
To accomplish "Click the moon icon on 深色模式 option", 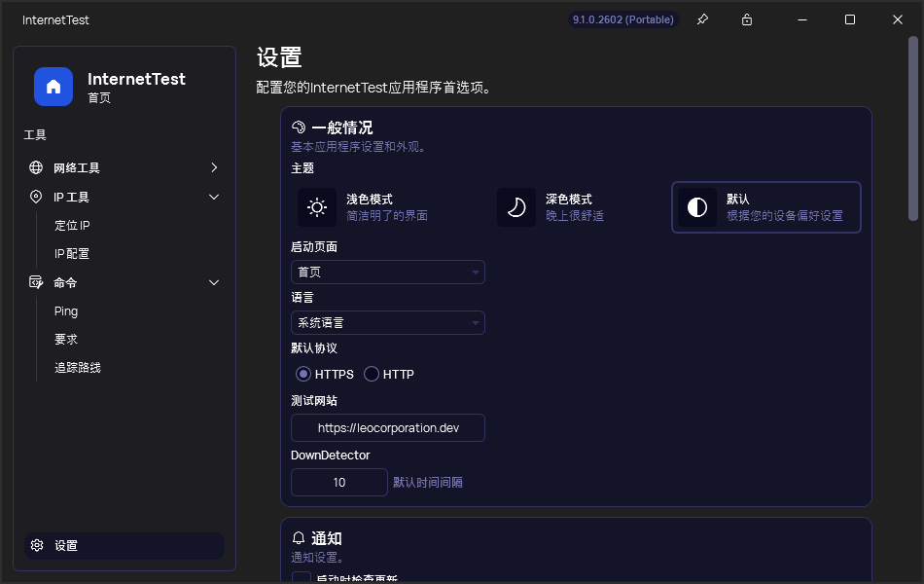I will click(x=516, y=207).
